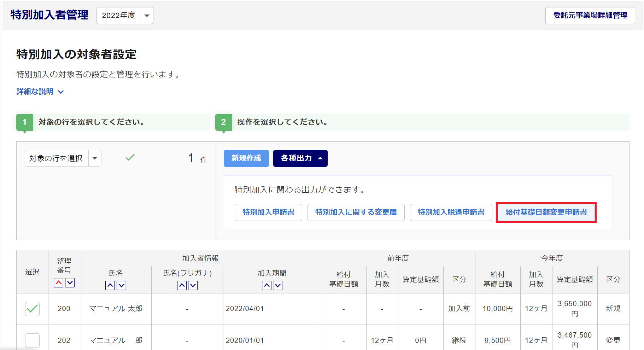Sort 氏名 column descending arrow
Image resolution: width=644 pixels, height=350 pixels.
pyautogui.click(x=122, y=285)
